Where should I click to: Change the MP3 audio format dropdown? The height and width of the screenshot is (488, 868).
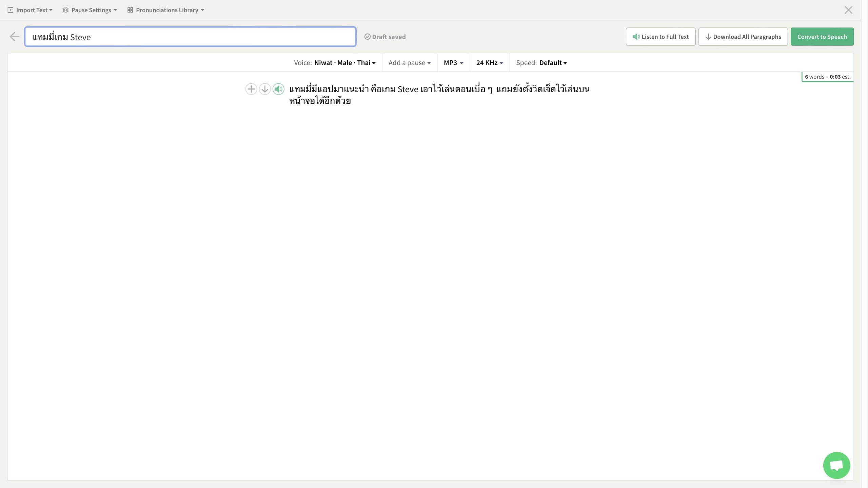[453, 63]
